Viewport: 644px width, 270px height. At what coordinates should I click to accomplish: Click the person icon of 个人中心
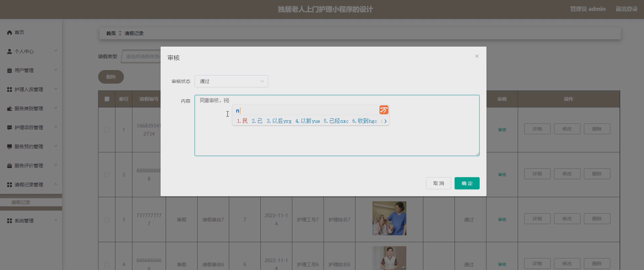click(10, 51)
